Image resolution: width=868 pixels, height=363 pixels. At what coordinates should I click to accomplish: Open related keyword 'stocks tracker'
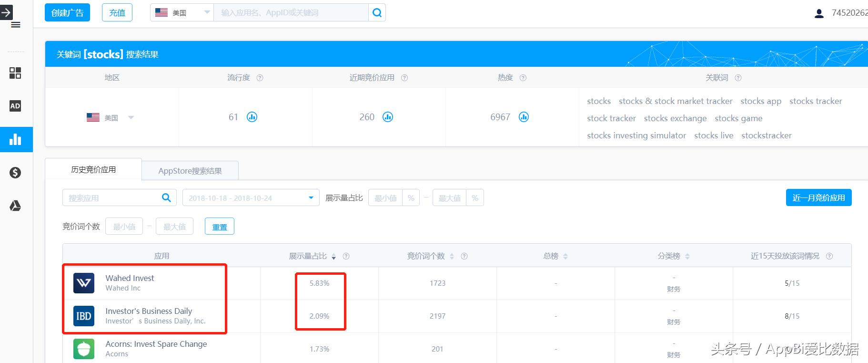pos(816,101)
